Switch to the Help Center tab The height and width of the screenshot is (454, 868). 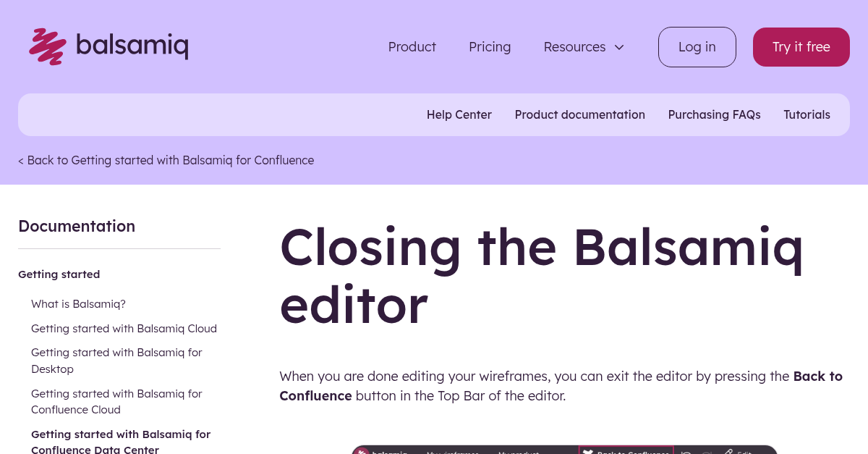[459, 114]
